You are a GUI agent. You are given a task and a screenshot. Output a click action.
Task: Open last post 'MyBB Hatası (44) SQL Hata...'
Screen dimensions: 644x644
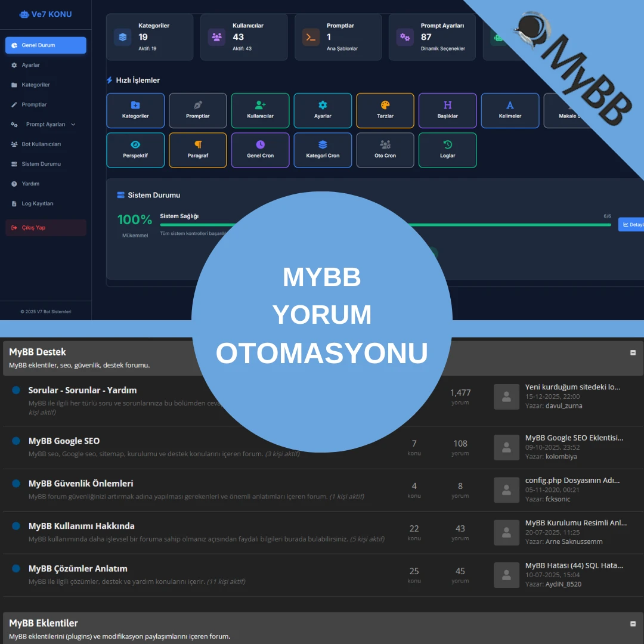tap(574, 565)
